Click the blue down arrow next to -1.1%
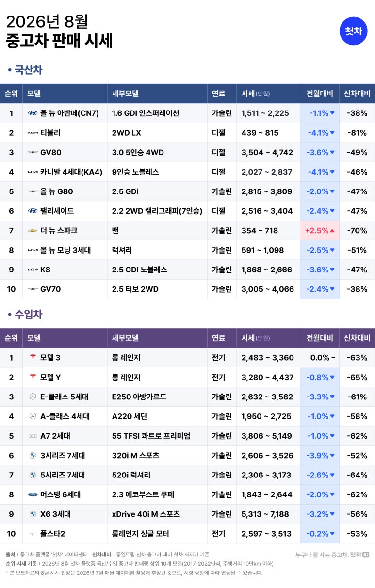 click(332, 113)
